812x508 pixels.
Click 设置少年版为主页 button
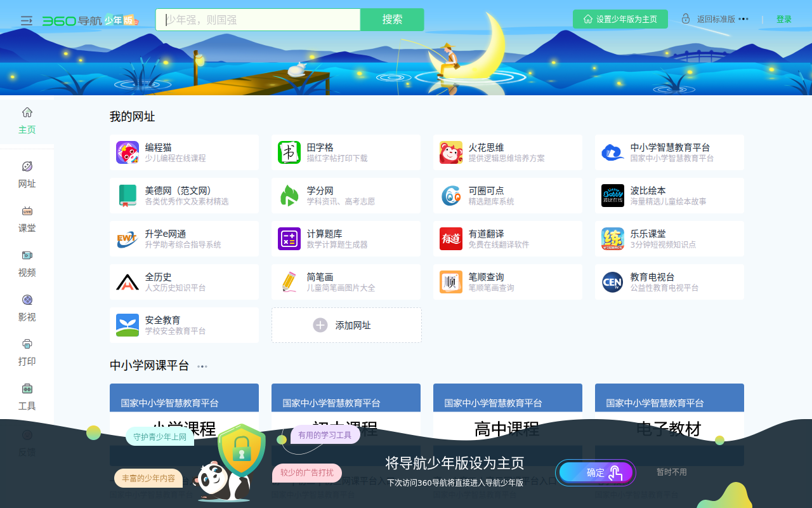(620, 19)
